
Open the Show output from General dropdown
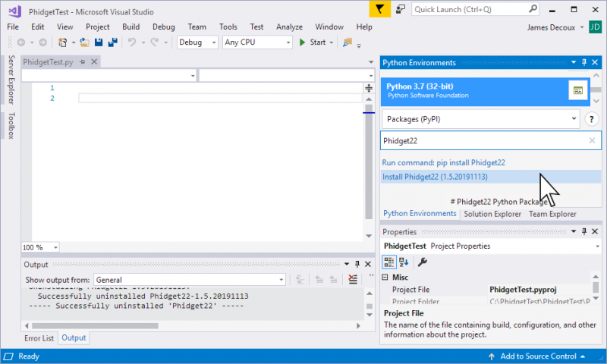[189, 280]
